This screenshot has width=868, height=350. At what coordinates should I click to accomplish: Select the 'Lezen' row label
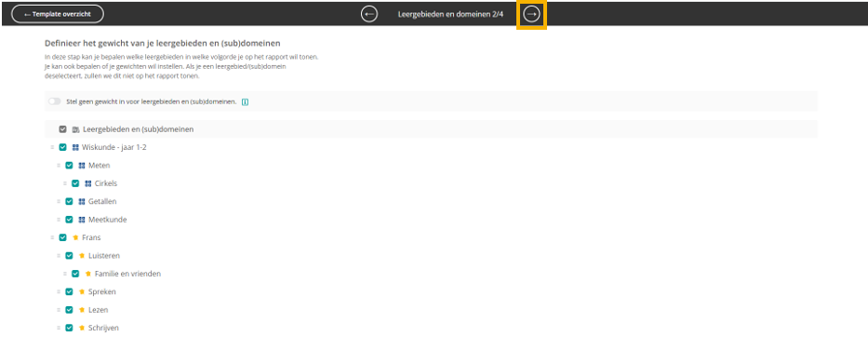point(98,310)
